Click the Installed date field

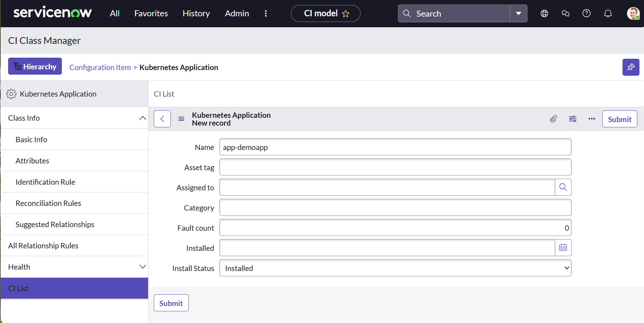(x=387, y=248)
